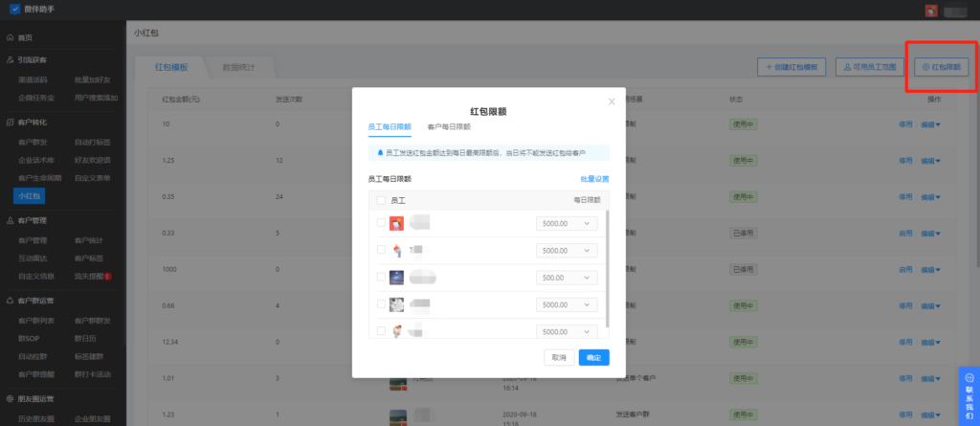Viewport: 980px width, 426px height.
Task: Click the 朋友圈运营 section icon
Action: point(10,398)
